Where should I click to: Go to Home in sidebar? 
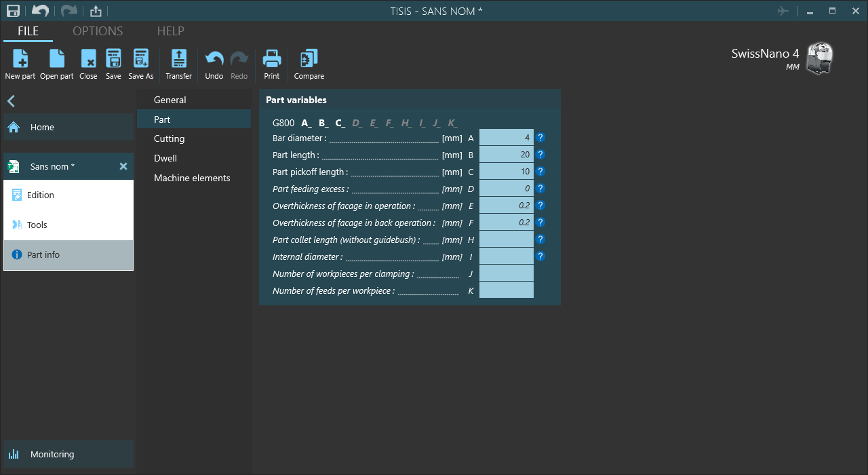coord(42,127)
